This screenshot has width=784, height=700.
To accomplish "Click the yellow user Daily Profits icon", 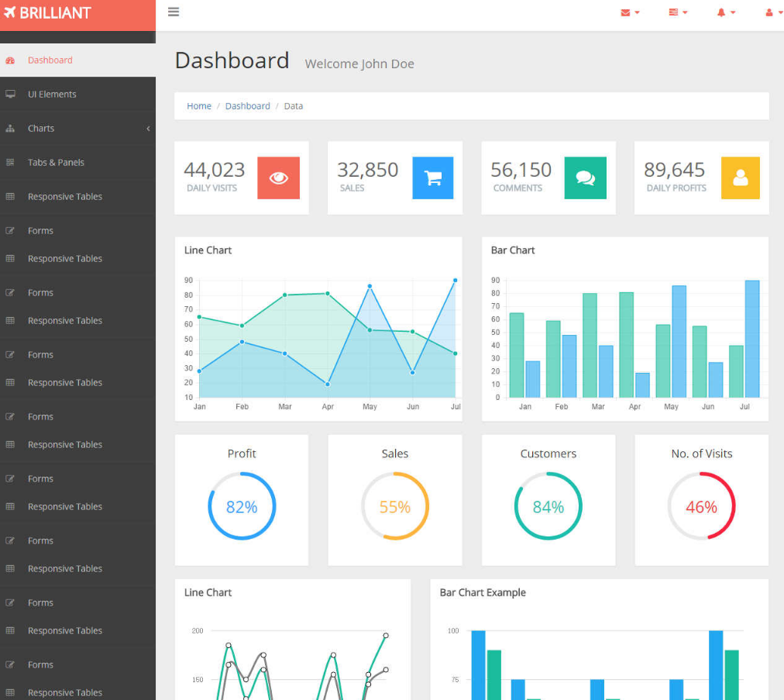I will click(x=740, y=178).
